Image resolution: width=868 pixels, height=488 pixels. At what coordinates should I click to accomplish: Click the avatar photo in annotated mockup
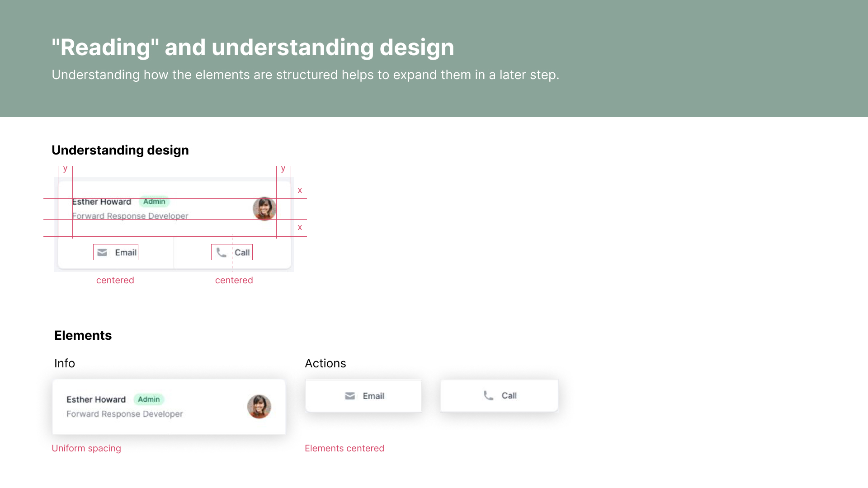[264, 209]
